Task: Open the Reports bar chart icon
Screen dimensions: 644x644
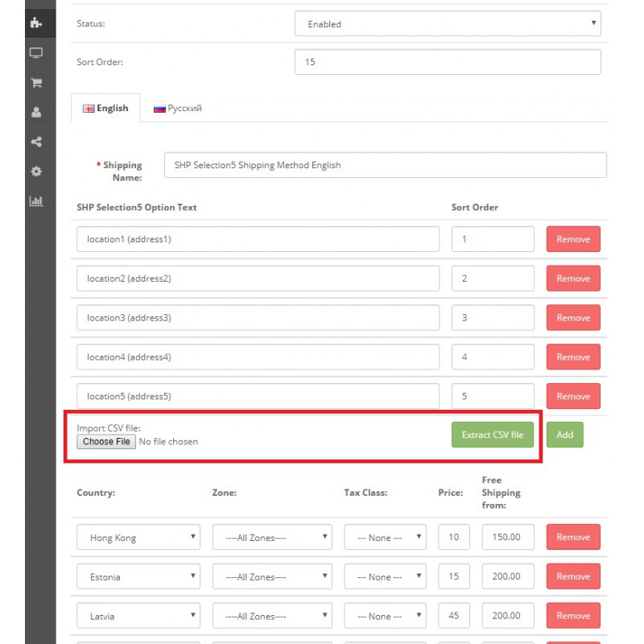Action: tap(36, 200)
